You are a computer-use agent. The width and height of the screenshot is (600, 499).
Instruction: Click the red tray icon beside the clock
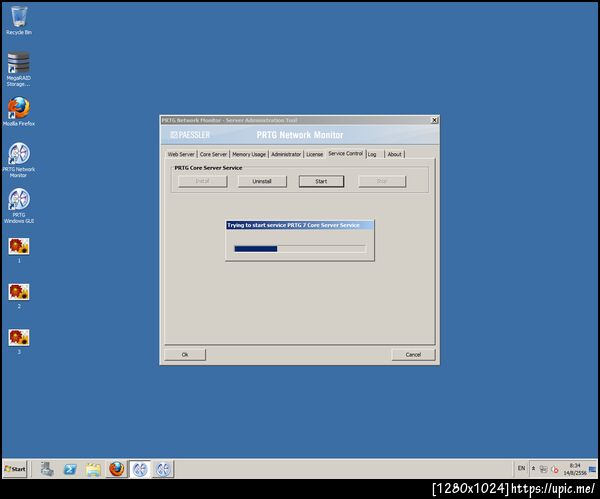tap(554, 470)
